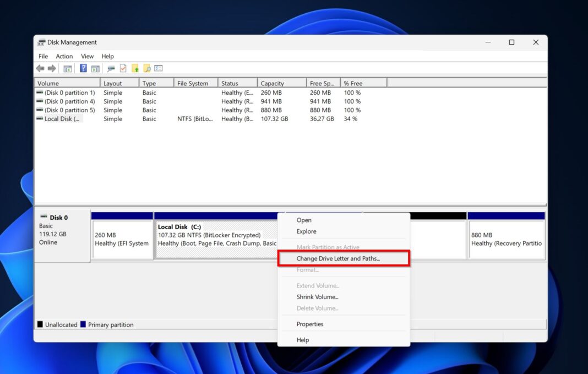Image resolution: width=588 pixels, height=374 pixels.
Task: Open Help using the blue question mark icon
Action: [x=83, y=68]
